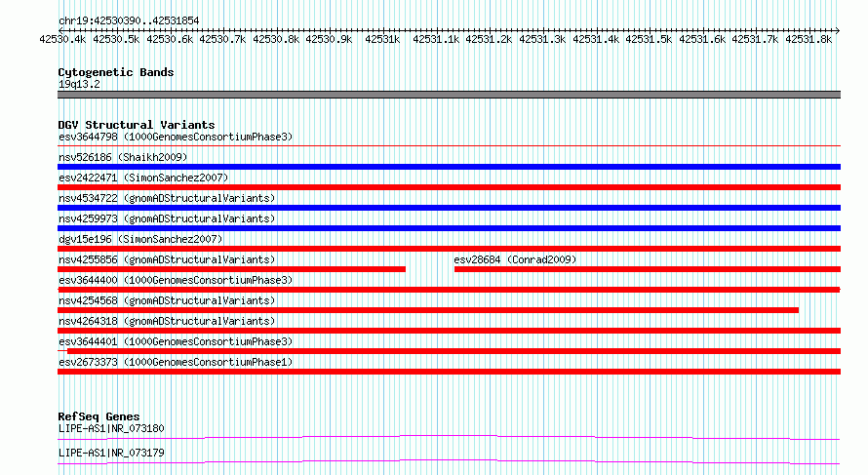Screen dimensions: 868x475
Task: Select the red esv2673373 variant bar
Action: pyautogui.click(x=449, y=372)
